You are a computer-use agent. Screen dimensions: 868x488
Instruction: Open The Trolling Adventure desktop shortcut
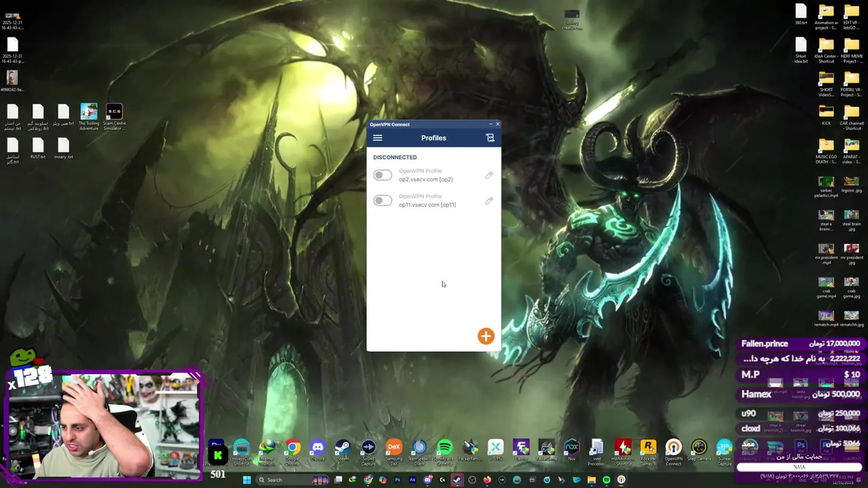[x=89, y=117]
